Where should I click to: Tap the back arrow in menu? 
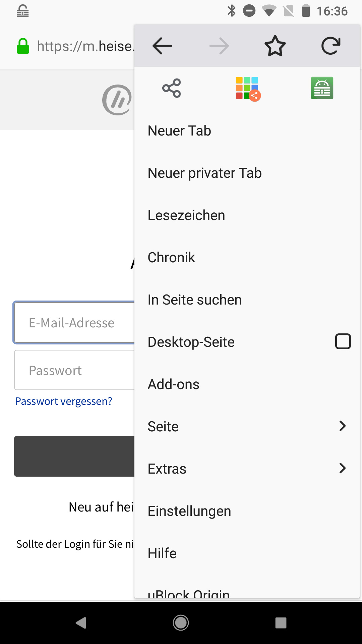tap(162, 46)
